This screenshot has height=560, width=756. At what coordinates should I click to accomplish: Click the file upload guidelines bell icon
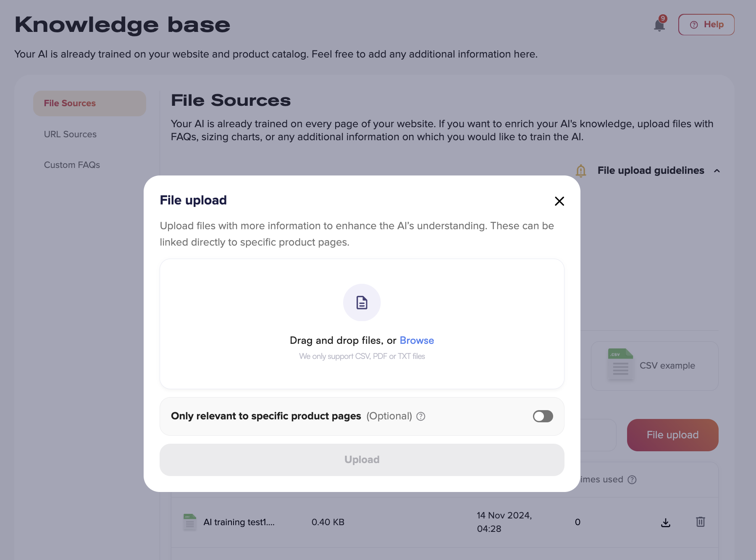tap(581, 170)
